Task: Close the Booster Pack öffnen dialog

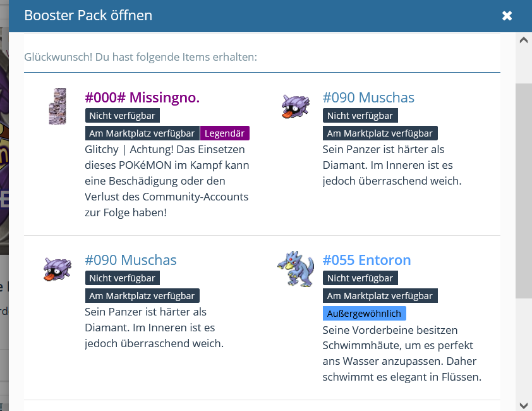Action: tap(507, 16)
